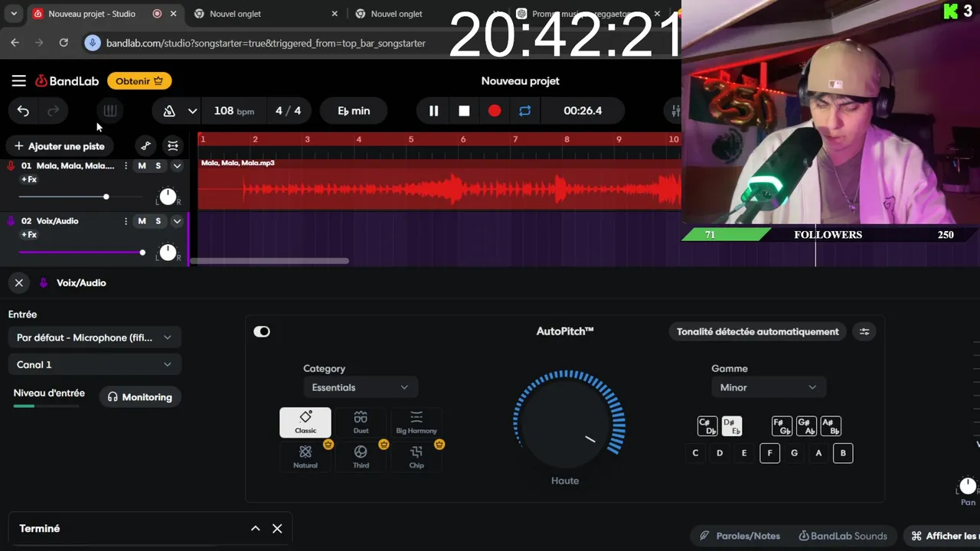Select the Big Harmony AutoPitch effect
The height and width of the screenshot is (551, 980).
tap(416, 422)
